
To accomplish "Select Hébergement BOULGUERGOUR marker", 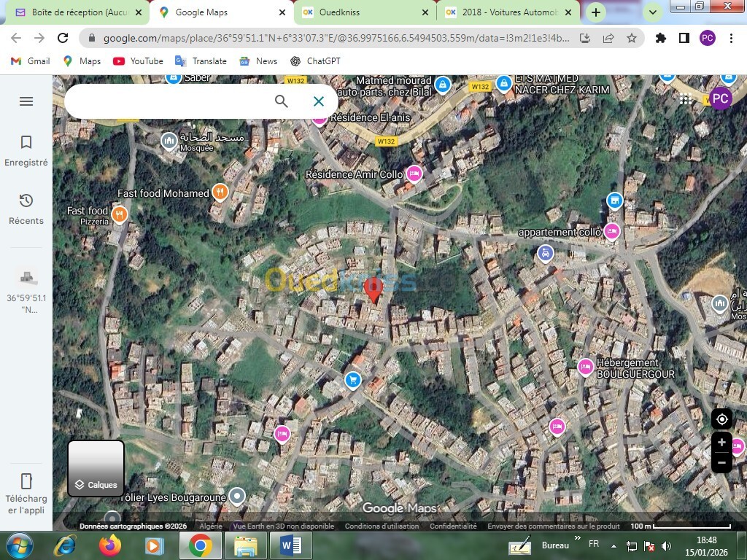I will coord(586,367).
